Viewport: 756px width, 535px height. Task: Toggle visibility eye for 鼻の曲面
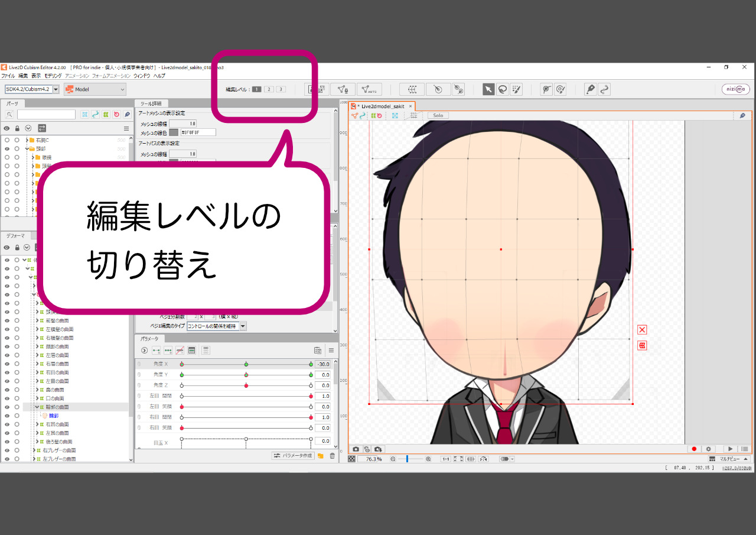(x=7, y=390)
